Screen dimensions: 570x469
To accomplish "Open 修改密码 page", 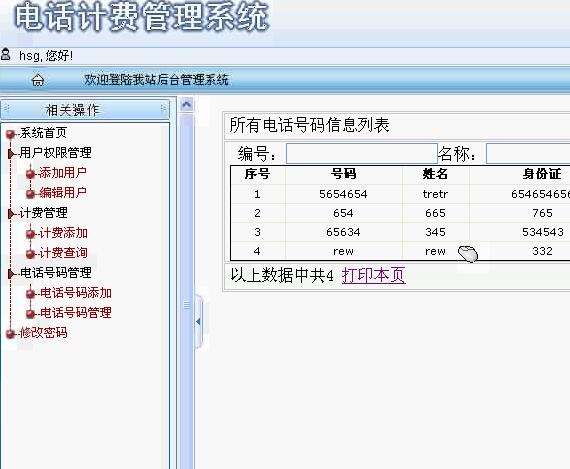I will click(43, 333).
